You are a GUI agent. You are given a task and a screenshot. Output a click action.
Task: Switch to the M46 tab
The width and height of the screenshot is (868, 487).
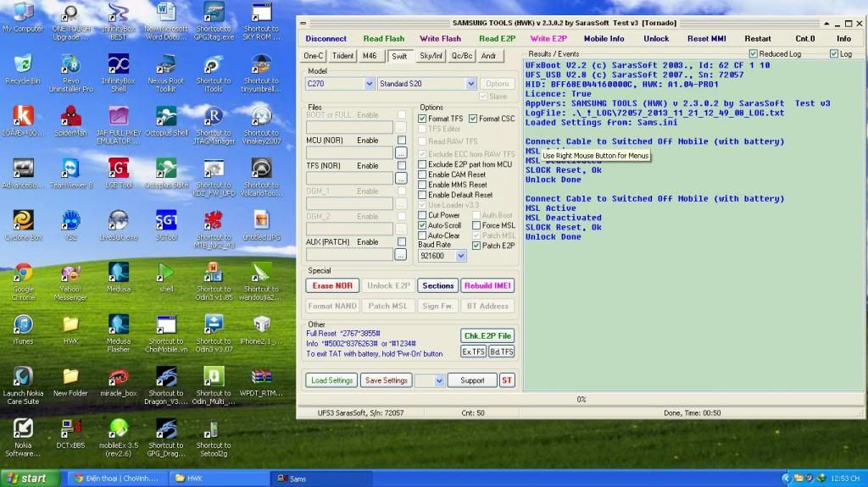370,56
